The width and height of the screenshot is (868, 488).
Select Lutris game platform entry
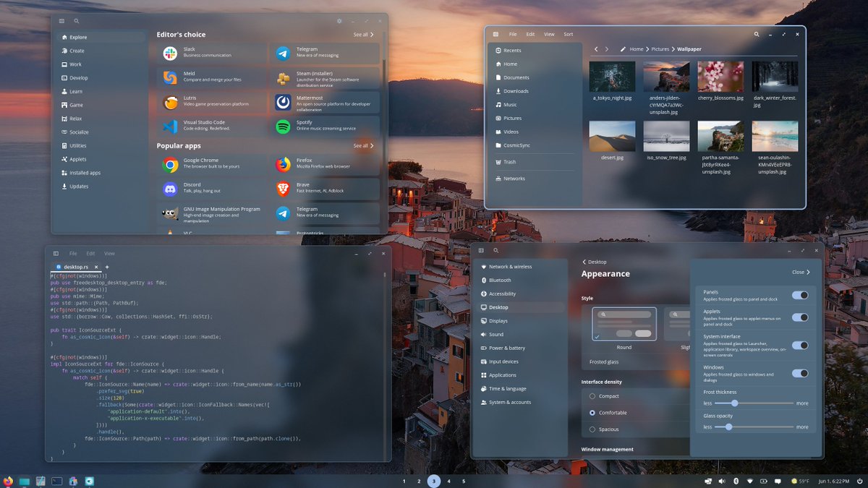coord(212,101)
